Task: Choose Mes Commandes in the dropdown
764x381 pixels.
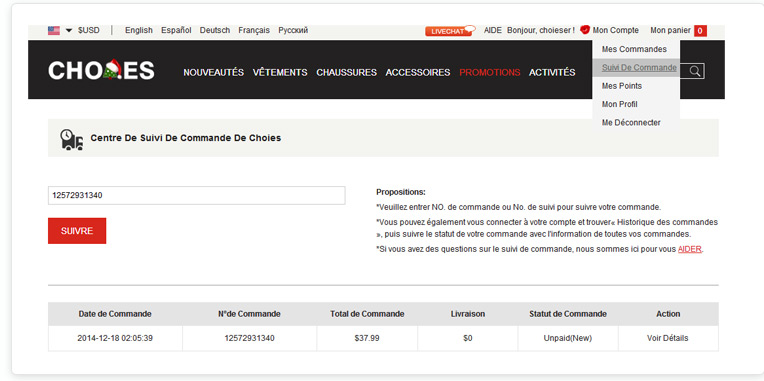Action: pos(634,49)
